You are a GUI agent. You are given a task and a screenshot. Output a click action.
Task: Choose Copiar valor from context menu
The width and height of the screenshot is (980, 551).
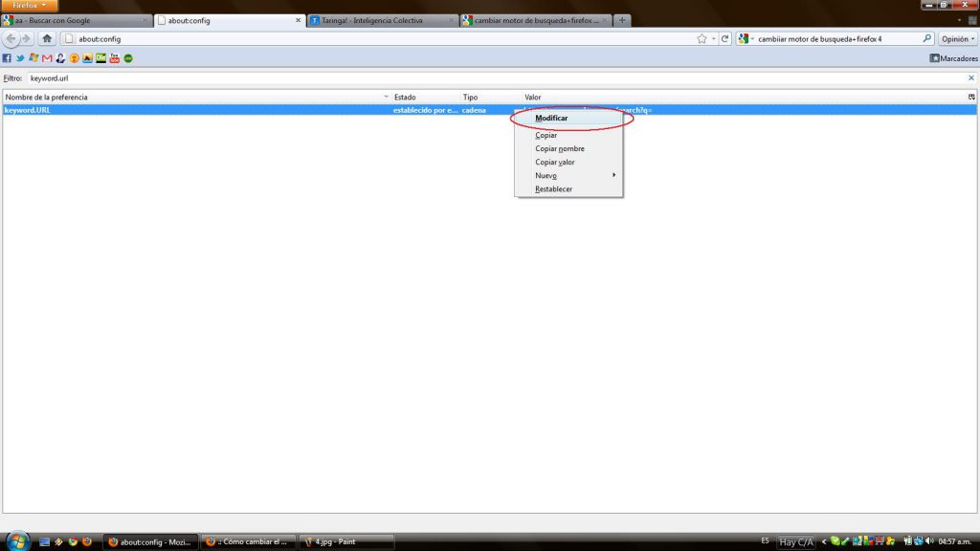click(555, 162)
